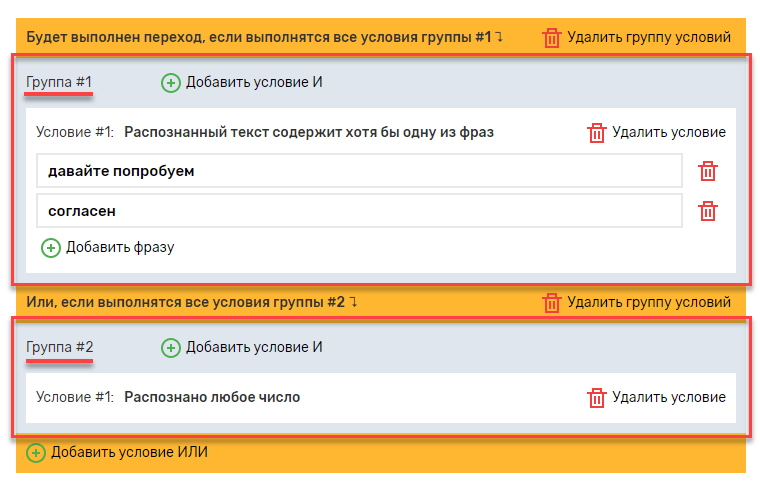Image resolution: width=760 pixels, height=492 pixels.
Task: Open condition type 'Распознанный текст содержит хотя бы одну из фраз'
Action: [309, 132]
